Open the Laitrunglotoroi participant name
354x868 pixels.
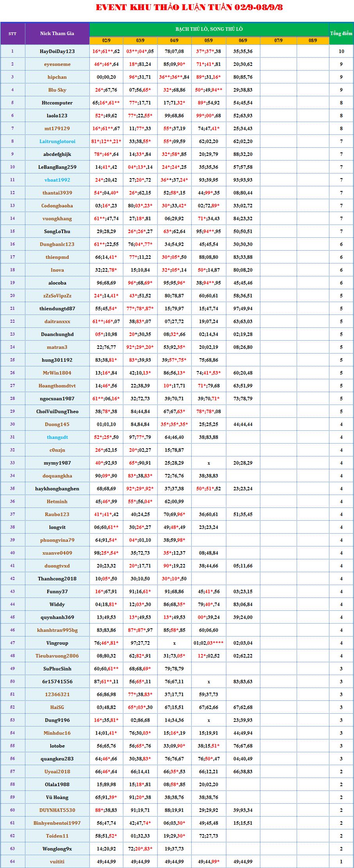(x=57, y=141)
